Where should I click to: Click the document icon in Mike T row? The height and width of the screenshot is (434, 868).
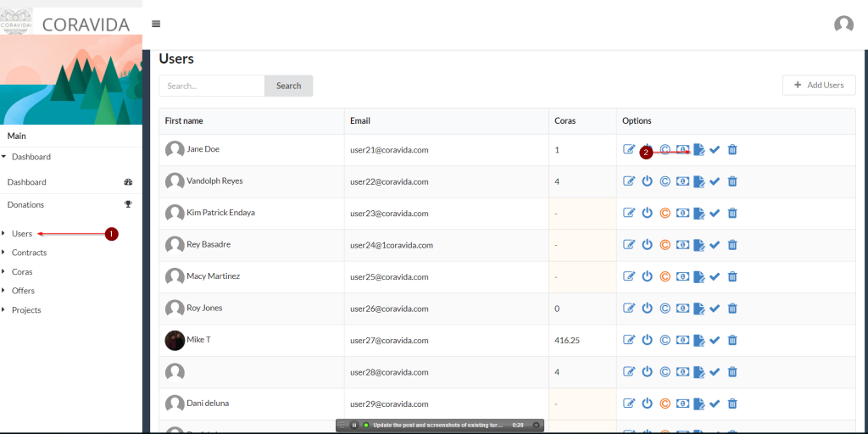coord(699,340)
